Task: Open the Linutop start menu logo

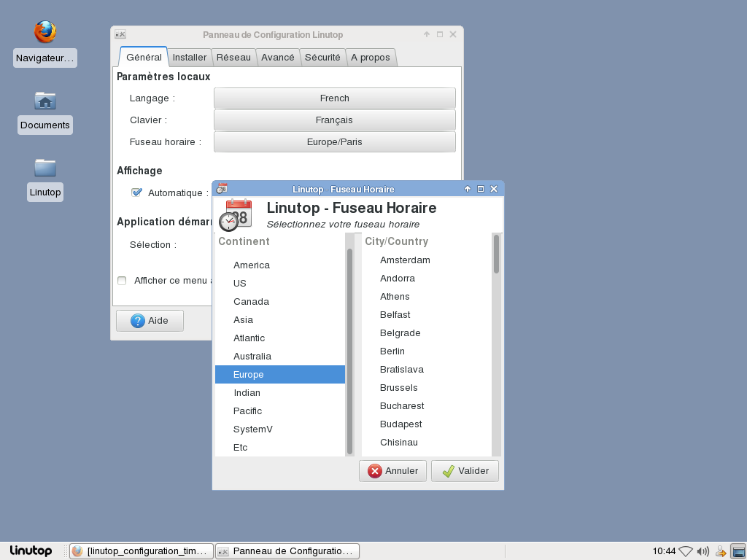Action: tap(31, 551)
